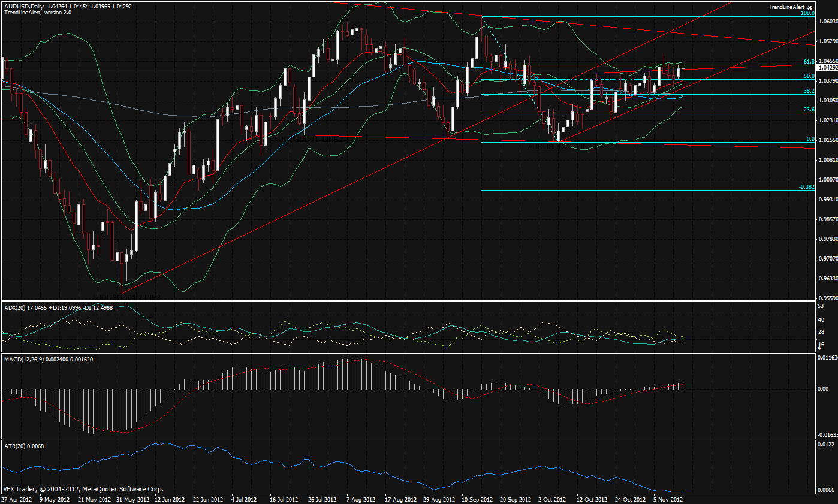Image resolution: width=838 pixels, height=504 pixels.
Task: Select the ADX(20) indicator label
Action: click(15, 307)
